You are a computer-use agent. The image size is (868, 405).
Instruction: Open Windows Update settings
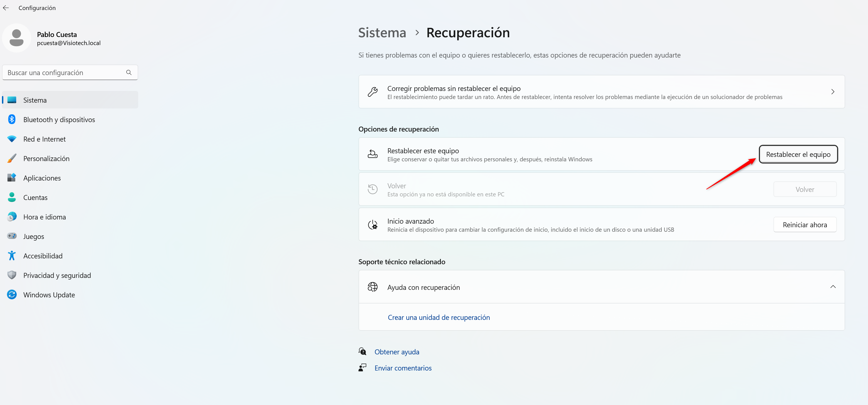point(70,295)
